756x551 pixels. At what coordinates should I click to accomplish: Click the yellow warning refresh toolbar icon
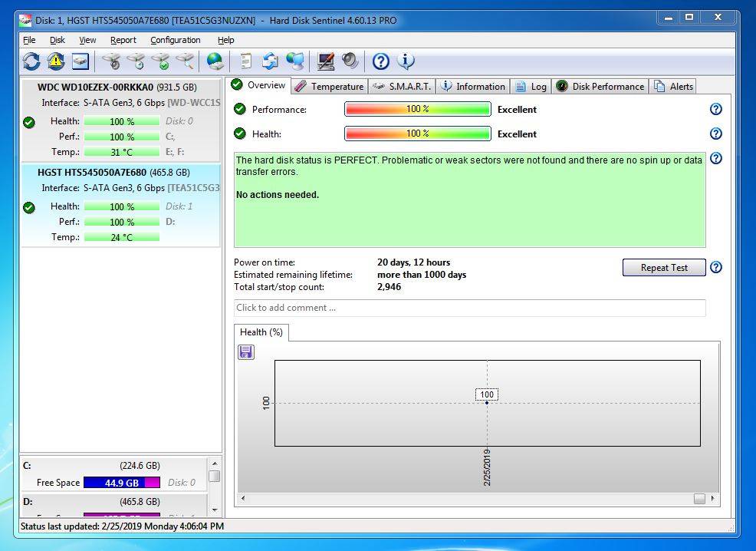(56, 61)
